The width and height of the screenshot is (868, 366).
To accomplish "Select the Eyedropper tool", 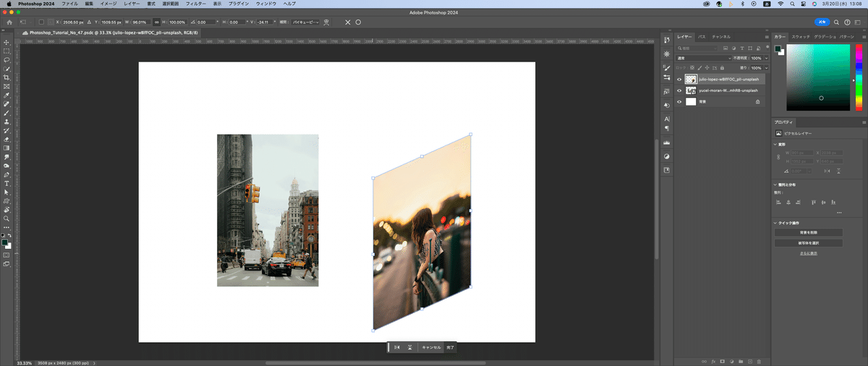I will (x=7, y=95).
